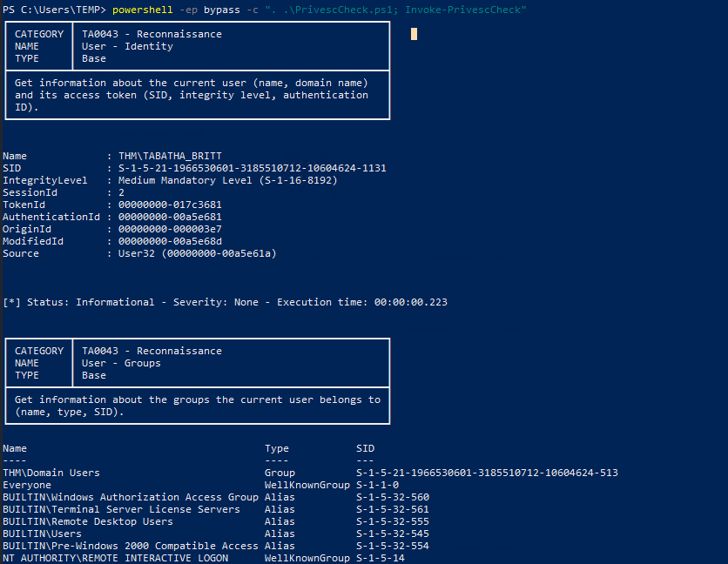Click the PS C:\Users\TEMP prompt

coord(54,10)
